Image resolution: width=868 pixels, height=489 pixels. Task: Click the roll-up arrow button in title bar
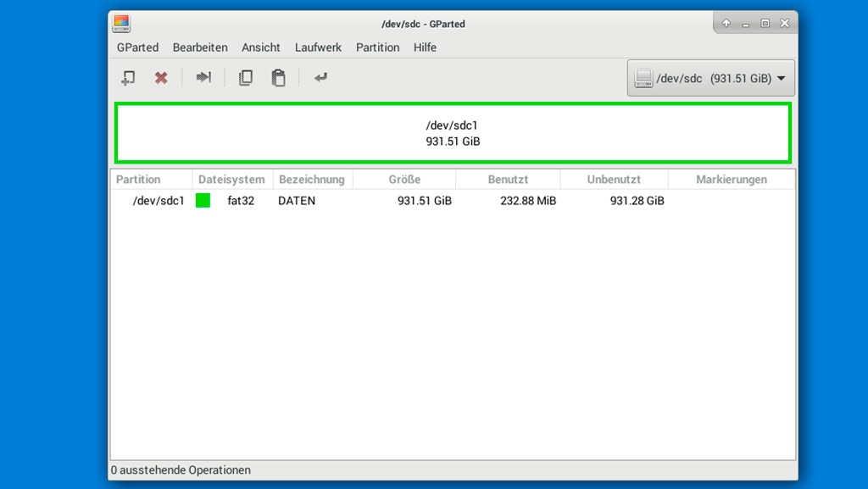coord(726,24)
